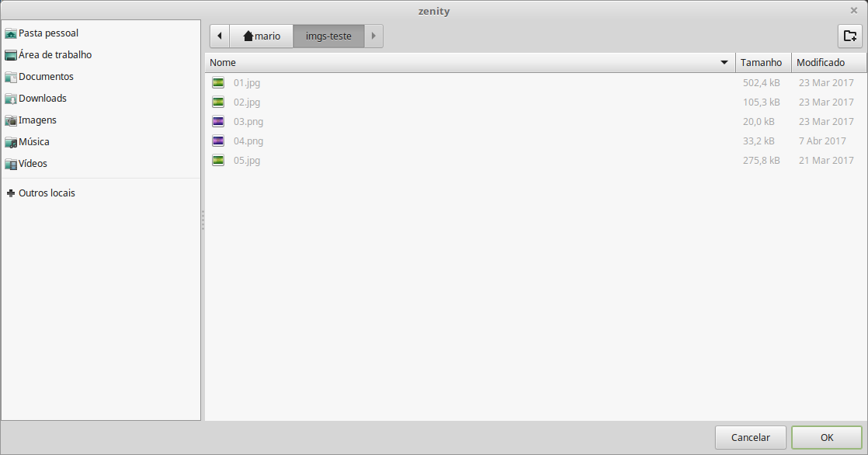The width and height of the screenshot is (868, 455).
Task: Go to Documentos folder in sidebar
Action: [46, 77]
